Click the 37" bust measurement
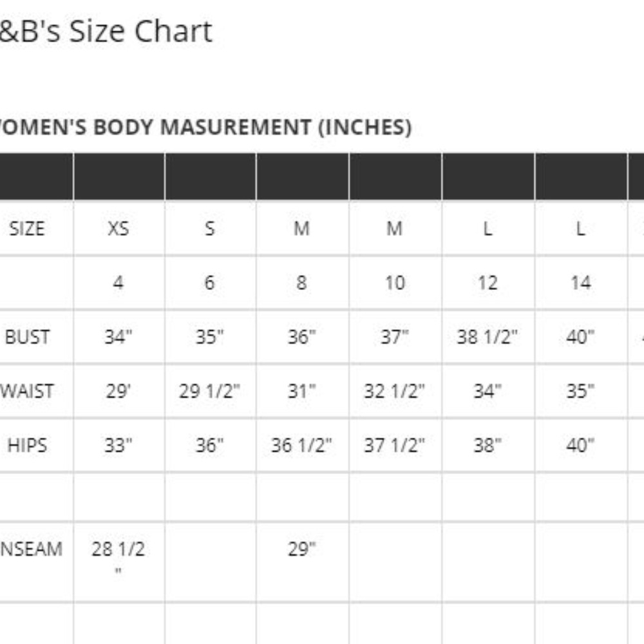Image resolution: width=644 pixels, height=644 pixels. click(394, 337)
